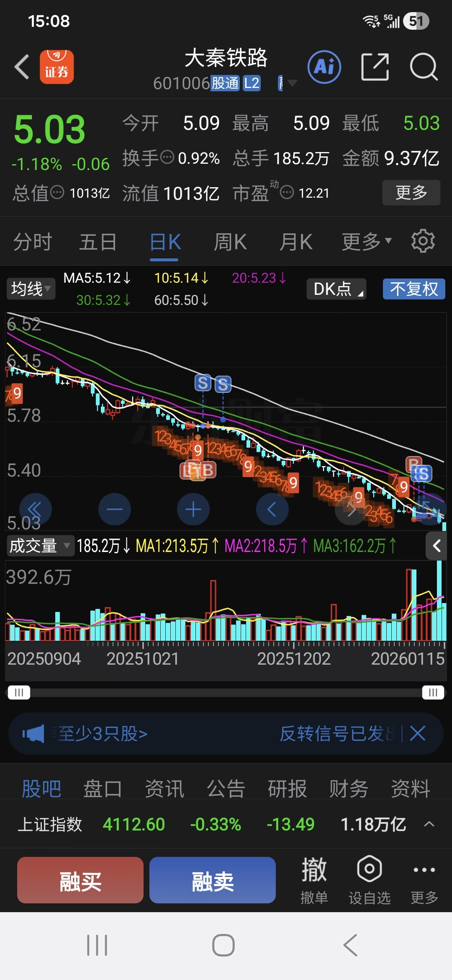Screen dimensions: 452x980
Task: Open chart settings gear icon
Action: pyautogui.click(x=423, y=241)
